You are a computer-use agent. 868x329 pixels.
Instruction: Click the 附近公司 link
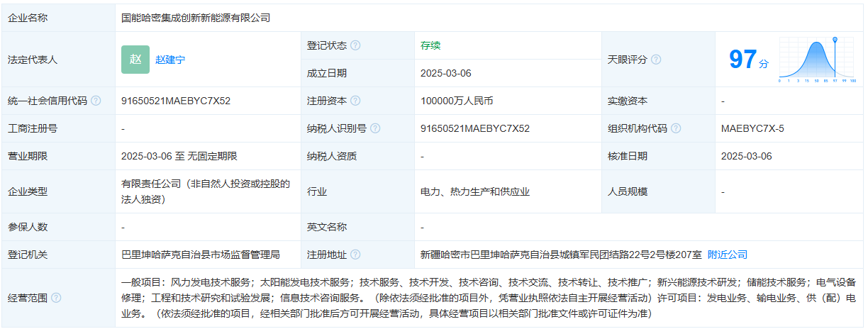[x=728, y=255]
